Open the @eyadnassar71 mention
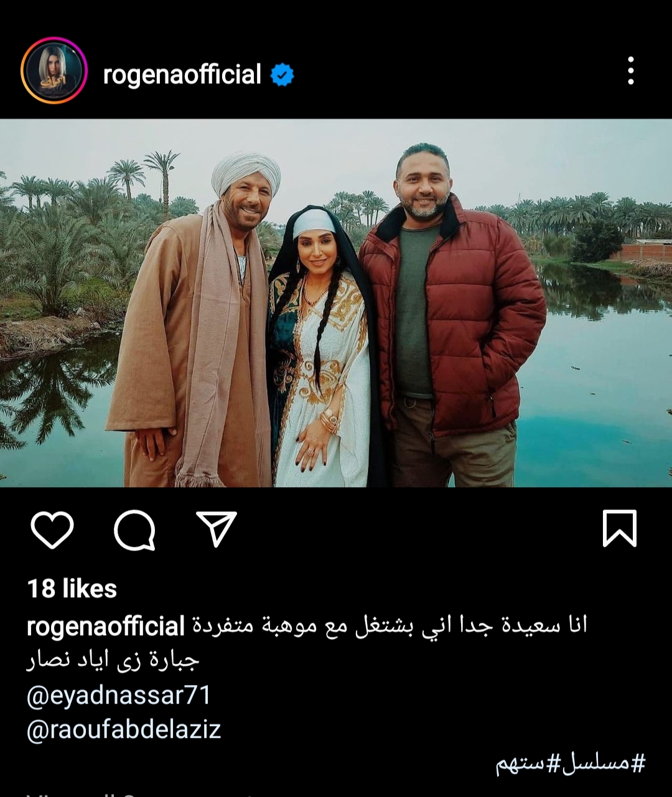The width and height of the screenshot is (672, 797). coord(119,695)
